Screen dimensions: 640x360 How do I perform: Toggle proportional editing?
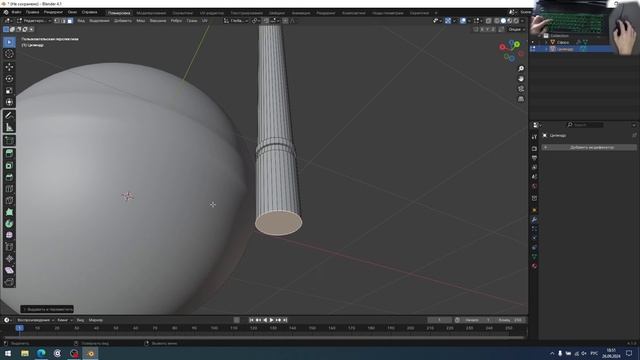pos(285,20)
